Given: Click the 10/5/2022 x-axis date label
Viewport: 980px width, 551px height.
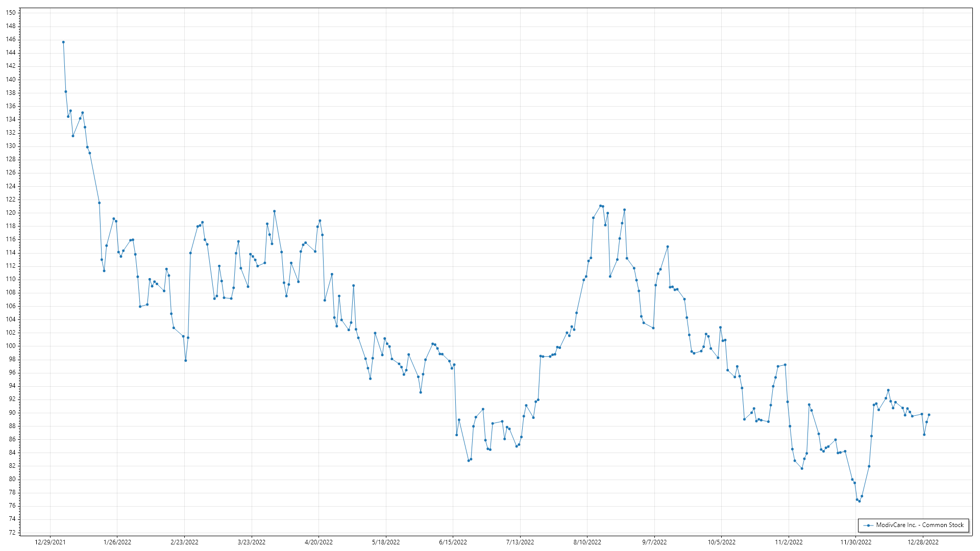Looking at the screenshot, I should pyautogui.click(x=721, y=542).
